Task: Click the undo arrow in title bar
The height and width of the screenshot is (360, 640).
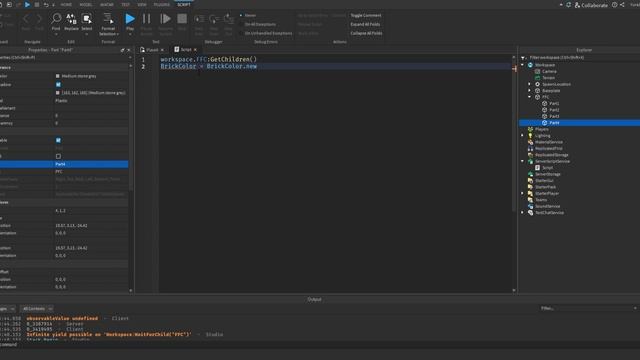Action: [x=46, y=4]
